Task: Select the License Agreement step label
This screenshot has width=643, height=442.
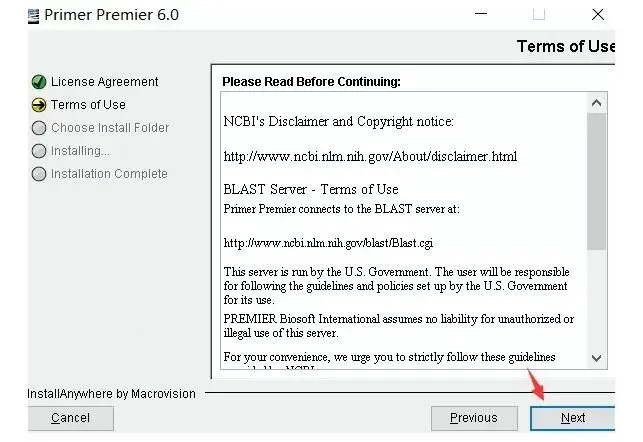Action: click(105, 82)
